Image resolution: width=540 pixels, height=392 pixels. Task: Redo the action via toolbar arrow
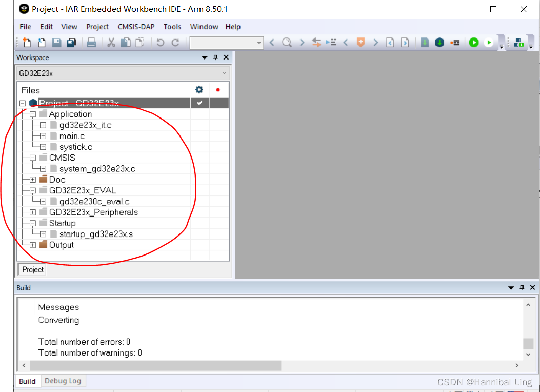175,43
